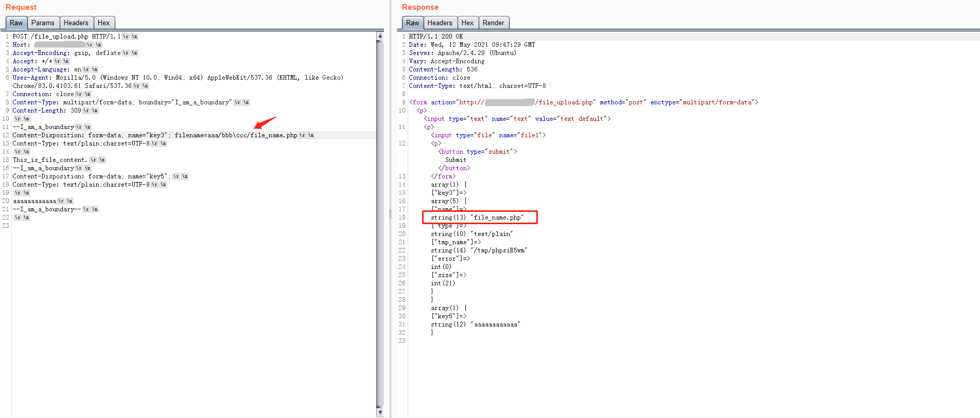Screen dimensions: 980x418
Task: Click the request scrollbar up arrow
Action: tap(380, 36)
